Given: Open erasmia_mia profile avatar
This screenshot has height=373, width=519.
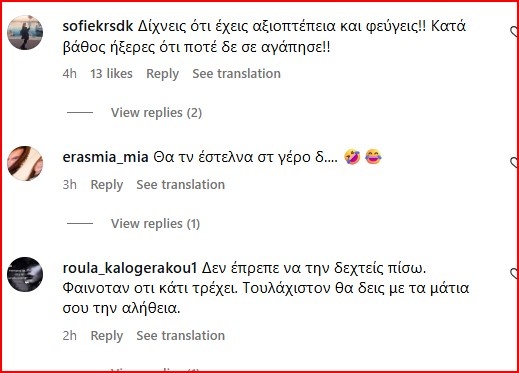Looking at the screenshot, I should [25, 163].
